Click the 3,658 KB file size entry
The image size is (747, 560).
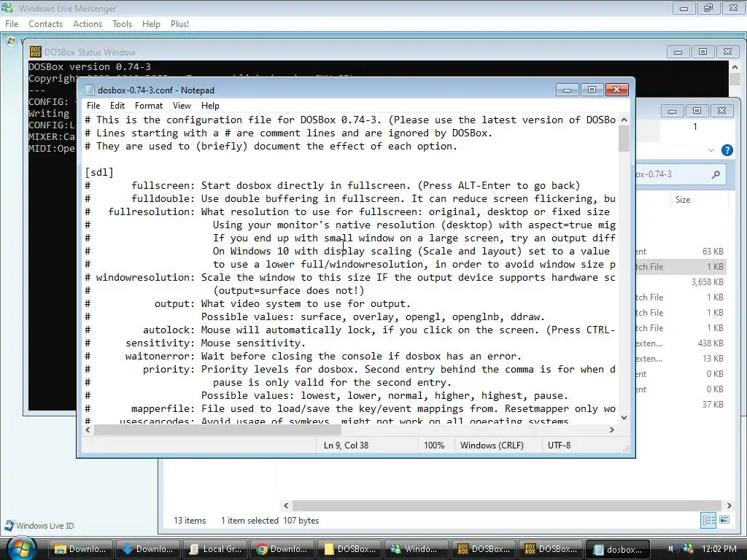[x=708, y=282]
